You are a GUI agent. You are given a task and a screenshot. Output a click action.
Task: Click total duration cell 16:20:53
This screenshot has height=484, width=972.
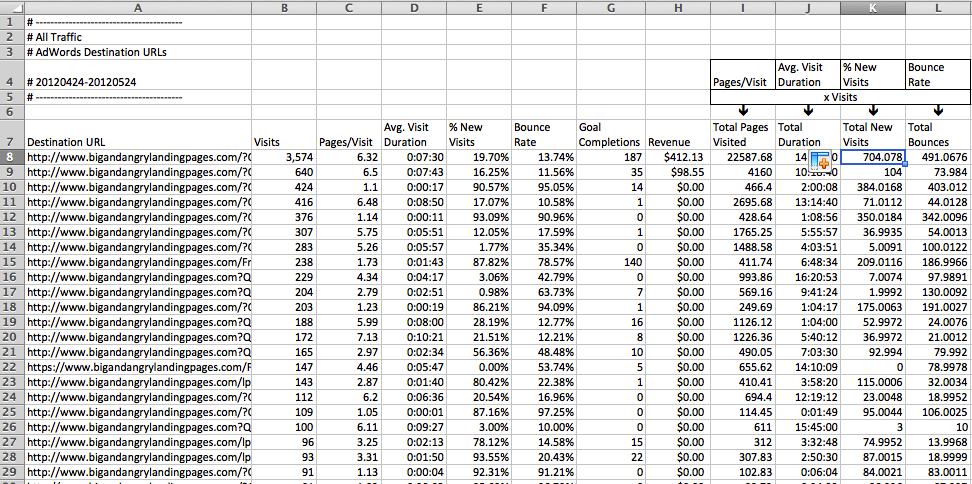pyautogui.click(x=808, y=277)
